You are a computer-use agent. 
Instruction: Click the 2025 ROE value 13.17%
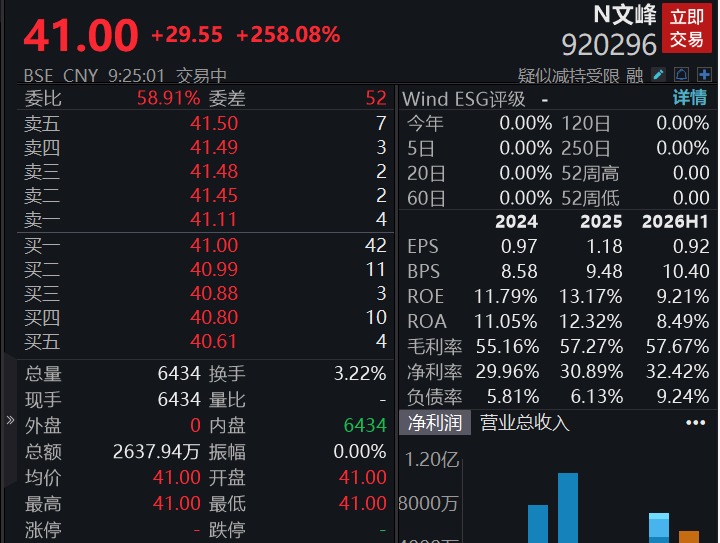[x=590, y=297]
